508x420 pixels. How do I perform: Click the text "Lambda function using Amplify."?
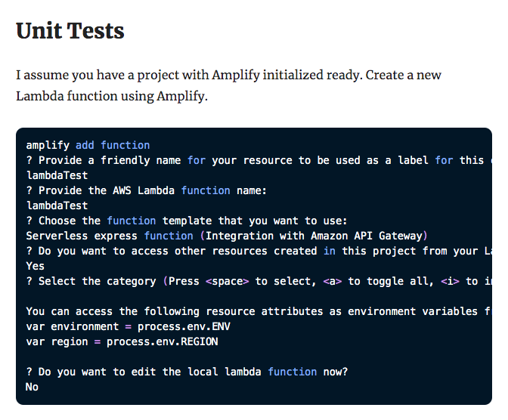[x=112, y=96]
